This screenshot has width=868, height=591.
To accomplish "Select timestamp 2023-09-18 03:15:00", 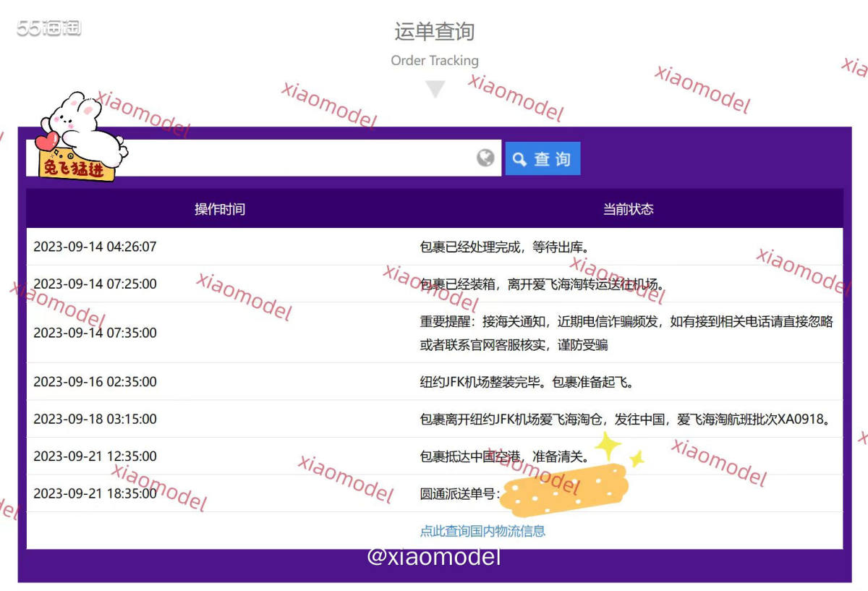I will [x=95, y=419].
